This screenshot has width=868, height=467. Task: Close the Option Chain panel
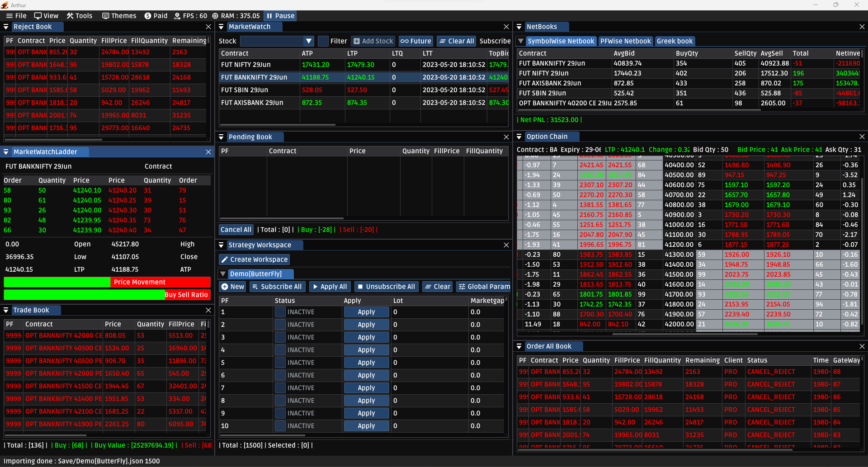[x=862, y=137]
